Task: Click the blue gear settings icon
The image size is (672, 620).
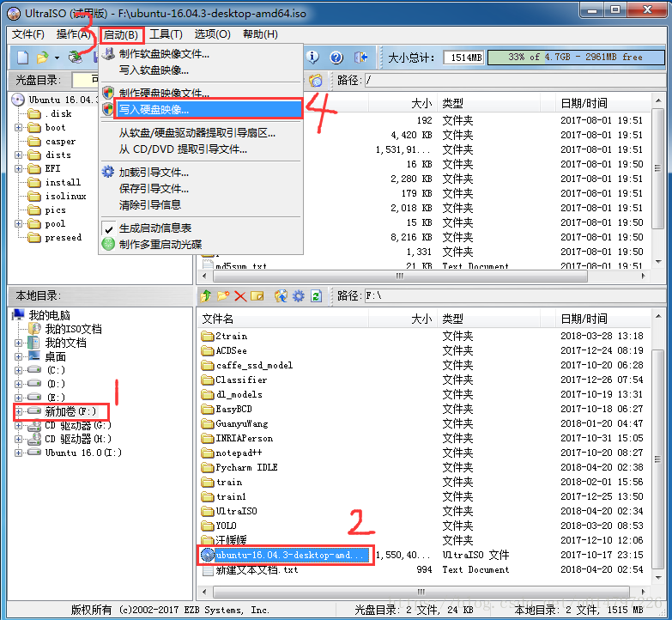Action: (299, 296)
